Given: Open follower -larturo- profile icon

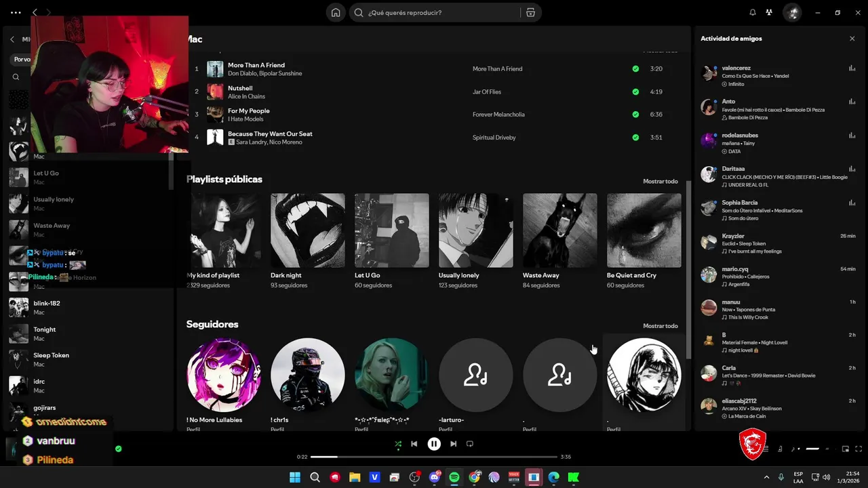Looking at the screenshot, I should (476, 375).
